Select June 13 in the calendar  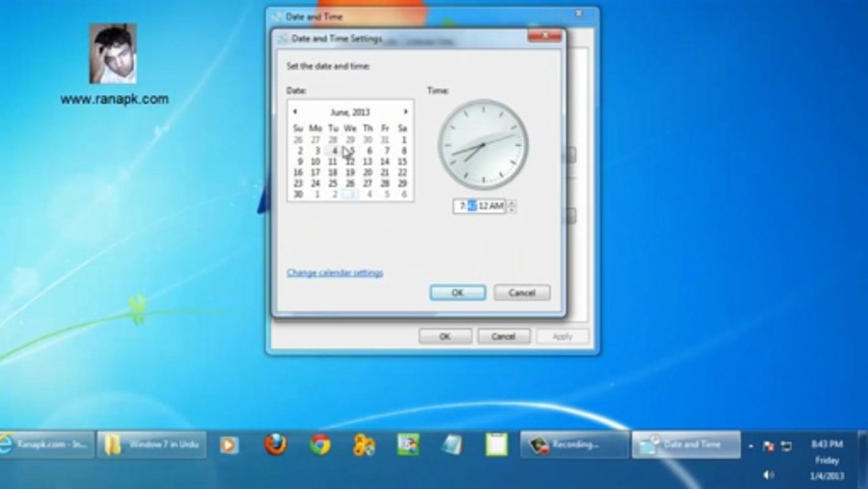click(x=368, y=162)
